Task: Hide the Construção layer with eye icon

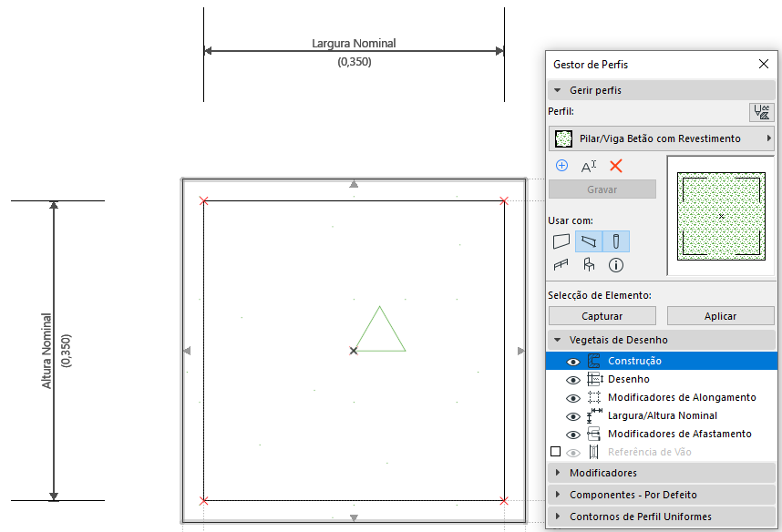Action: 573,362
